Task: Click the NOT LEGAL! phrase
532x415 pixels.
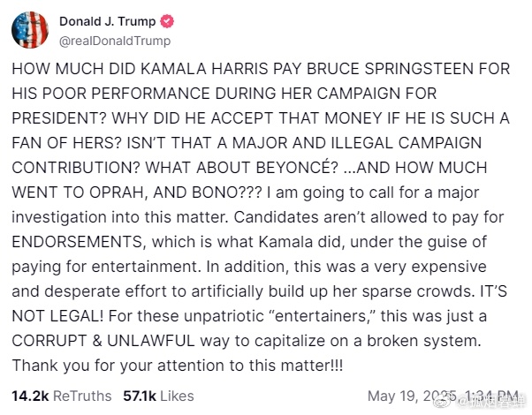Action: point(57,316)
